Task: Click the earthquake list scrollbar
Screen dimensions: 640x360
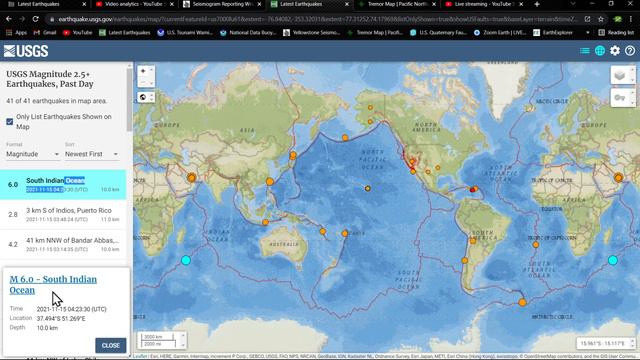Action: tap(129, 100)
